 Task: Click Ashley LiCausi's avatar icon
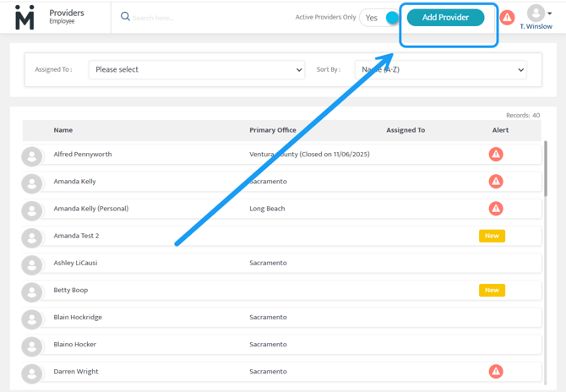[x=31, y=264]
